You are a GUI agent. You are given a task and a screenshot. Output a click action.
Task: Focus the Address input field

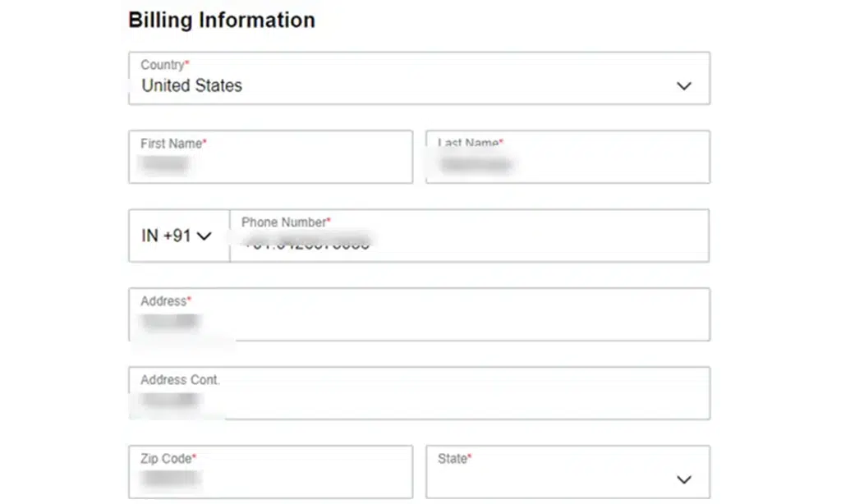pyautogui.click(x=419, y=323)
